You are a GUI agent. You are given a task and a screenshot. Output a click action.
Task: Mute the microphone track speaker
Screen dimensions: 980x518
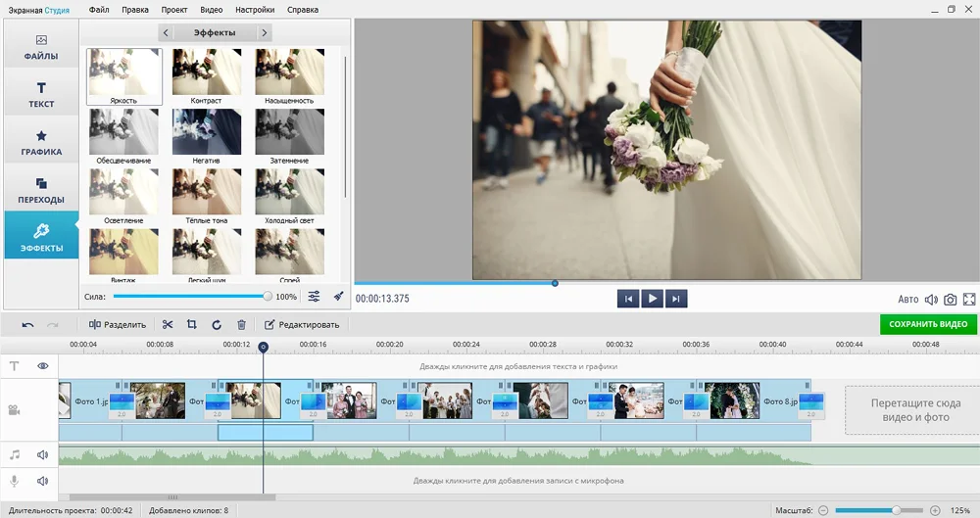click(43, 481)
